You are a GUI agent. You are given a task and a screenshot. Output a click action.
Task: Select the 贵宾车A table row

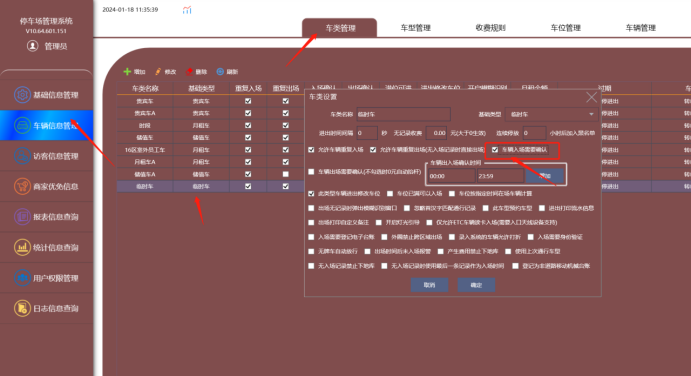pyautogui.click(x=211, y=113)
